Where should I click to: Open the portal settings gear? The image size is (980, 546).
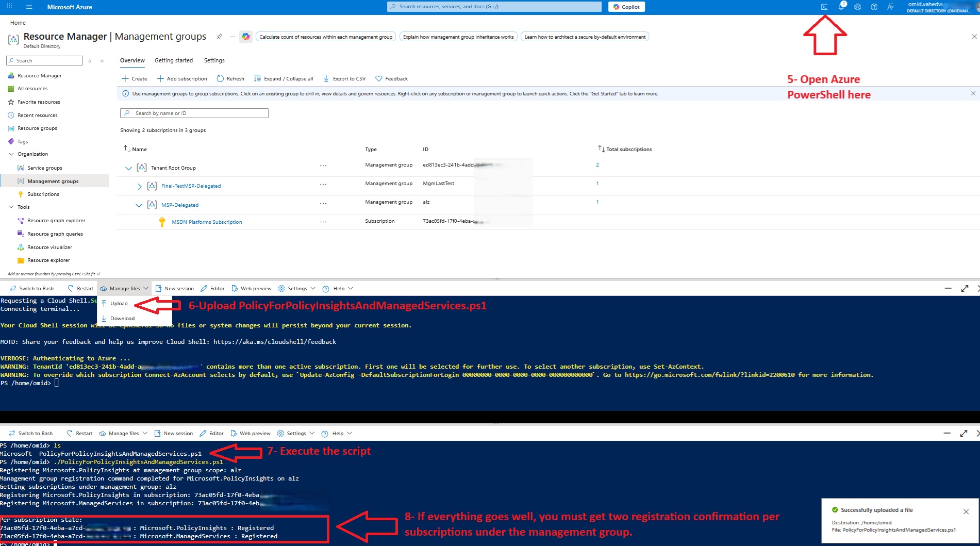point(857,7)
